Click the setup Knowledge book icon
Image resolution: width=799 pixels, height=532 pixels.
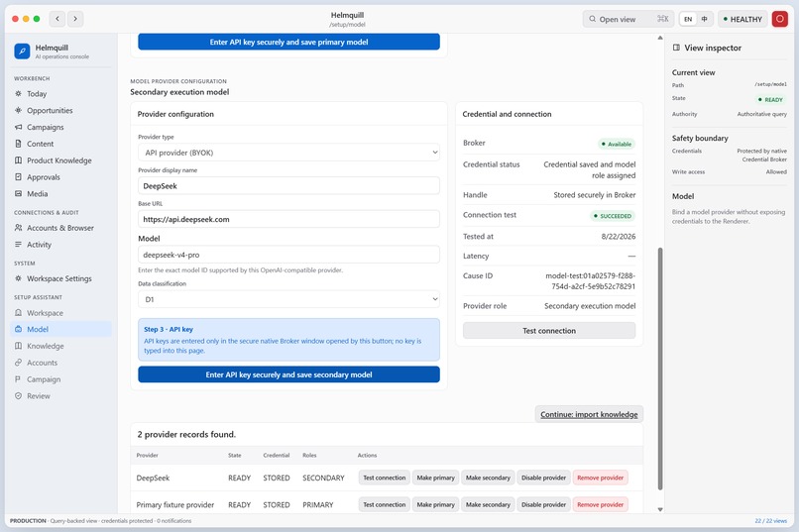pos(19,346)
